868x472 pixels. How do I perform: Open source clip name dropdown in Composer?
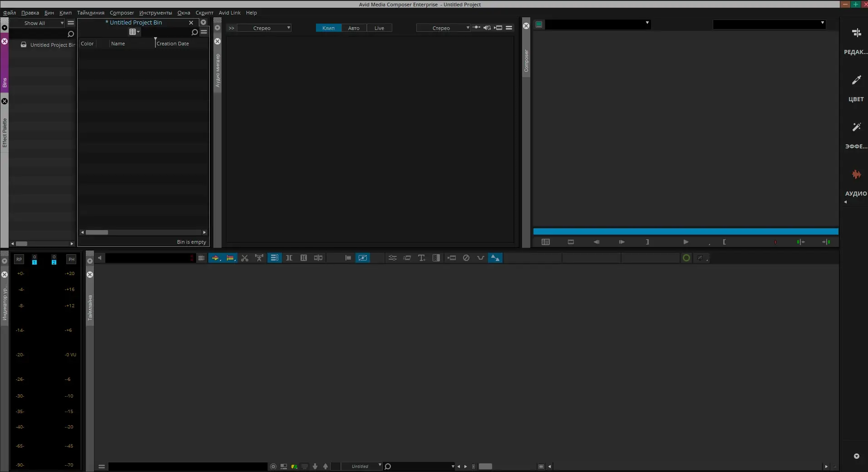tap(598, 24)
